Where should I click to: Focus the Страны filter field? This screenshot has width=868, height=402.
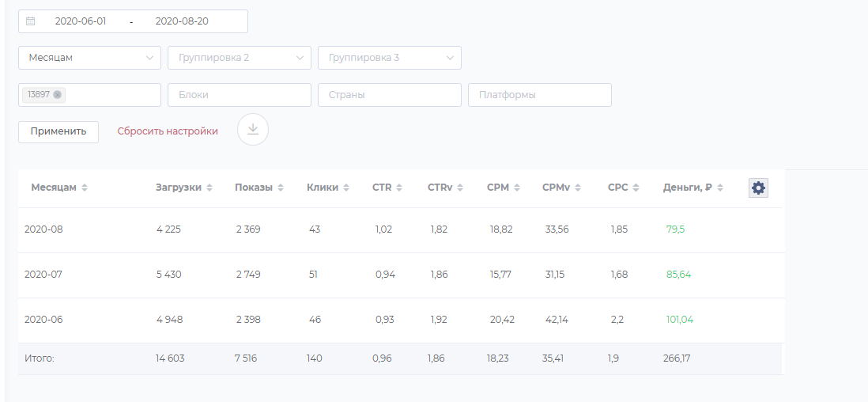(390, 95)
